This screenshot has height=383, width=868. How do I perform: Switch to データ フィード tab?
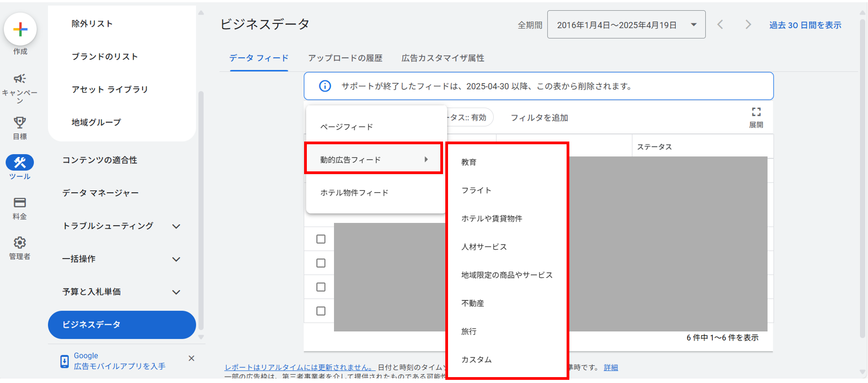[x=259, y=58]
